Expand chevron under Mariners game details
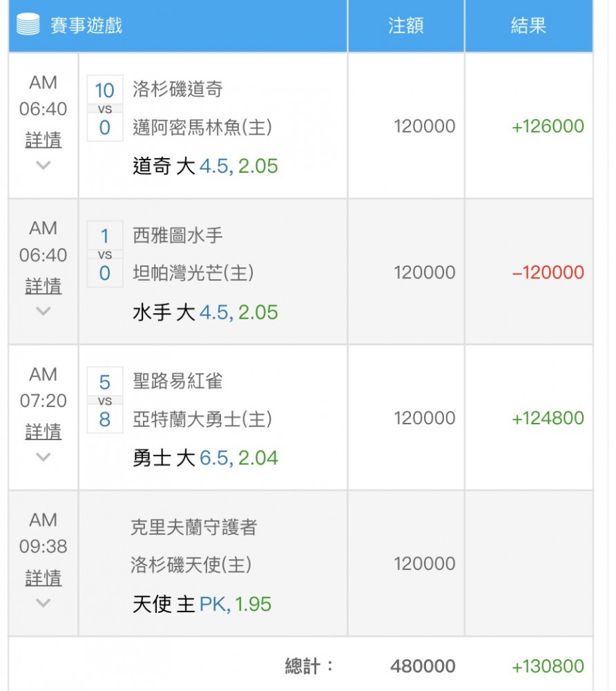This screenshot has height=691, width=616. pos(43,311)
